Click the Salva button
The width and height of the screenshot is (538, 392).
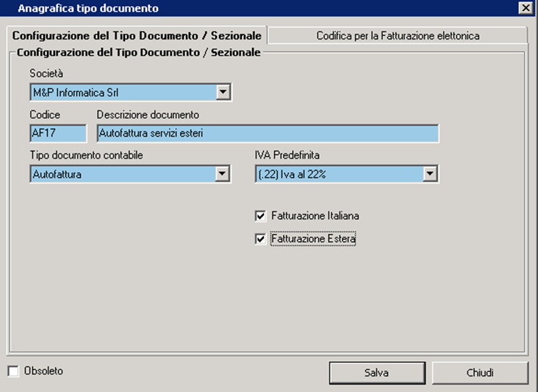pos(377,373)
